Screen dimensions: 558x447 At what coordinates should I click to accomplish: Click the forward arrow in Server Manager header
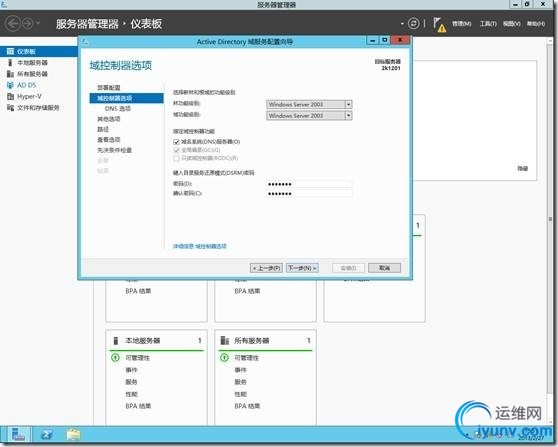click(x=27, y=24)
